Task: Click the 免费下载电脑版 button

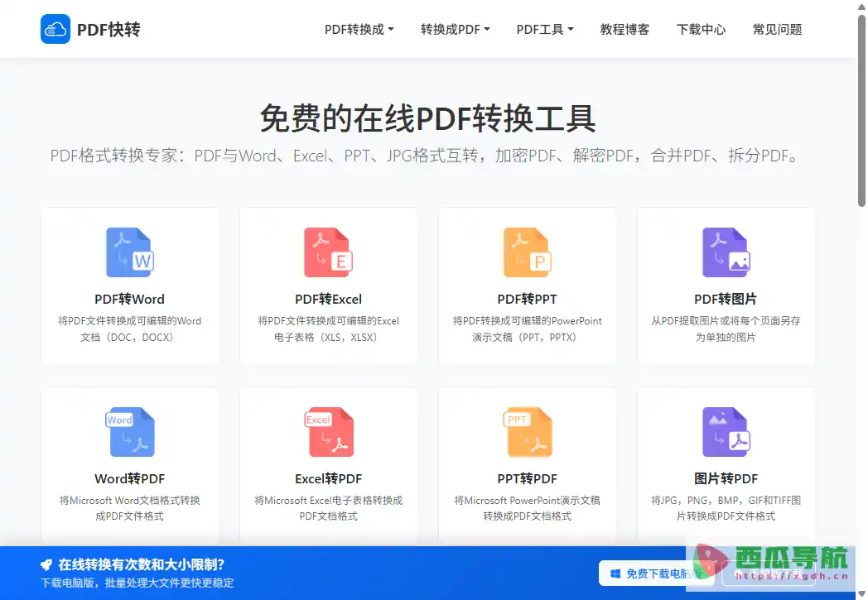Action: pyautogui.click(x=656, y=574)
